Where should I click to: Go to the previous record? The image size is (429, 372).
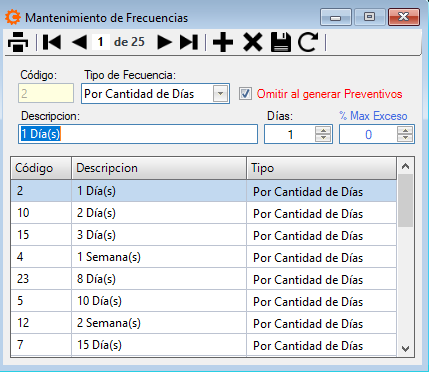pyautogui.click(x=79, y=42)
